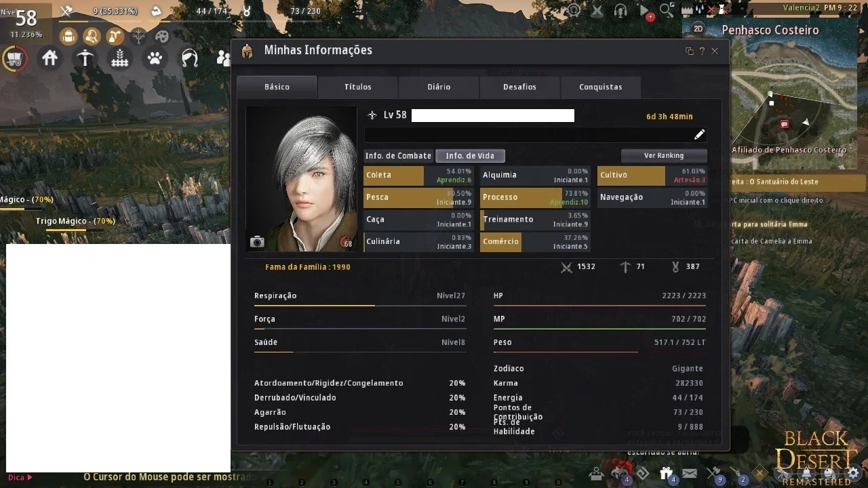Viewport: 868px width, 488px height.
Task: Click the Fama da Família : 1990 text
Action: [308, 267]
